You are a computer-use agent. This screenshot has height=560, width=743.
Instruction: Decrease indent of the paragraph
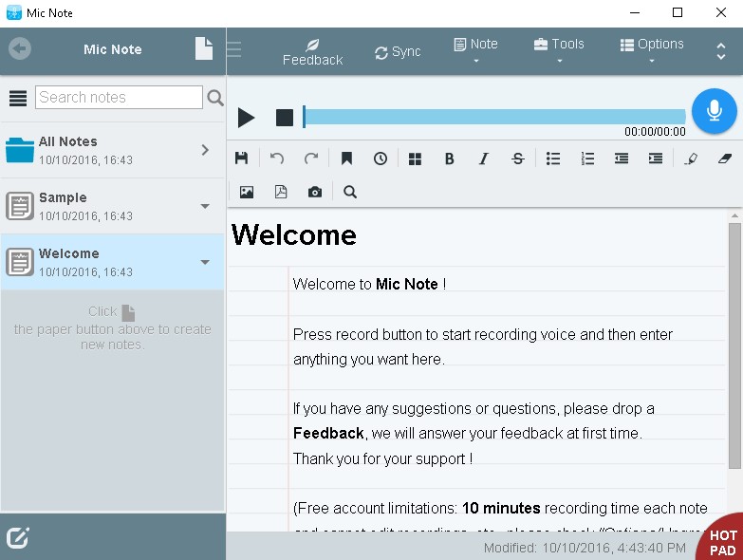[x=622, y=159]
